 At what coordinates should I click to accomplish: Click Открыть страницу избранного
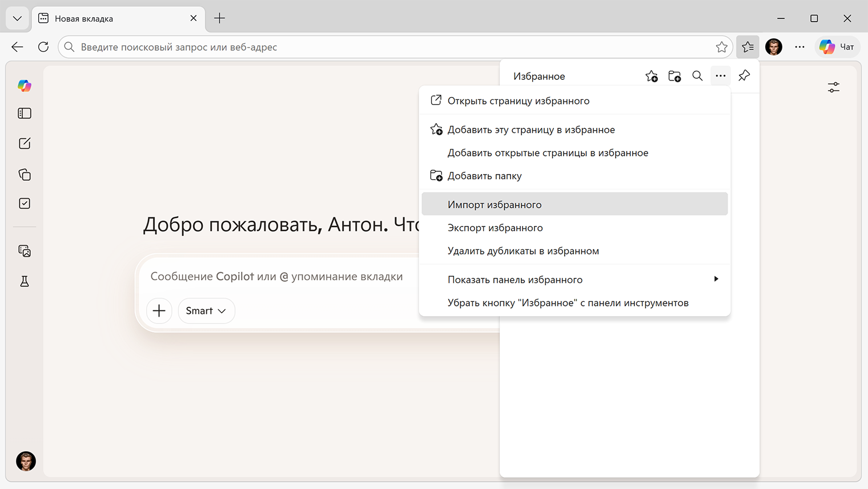click(x=519, y=100)
